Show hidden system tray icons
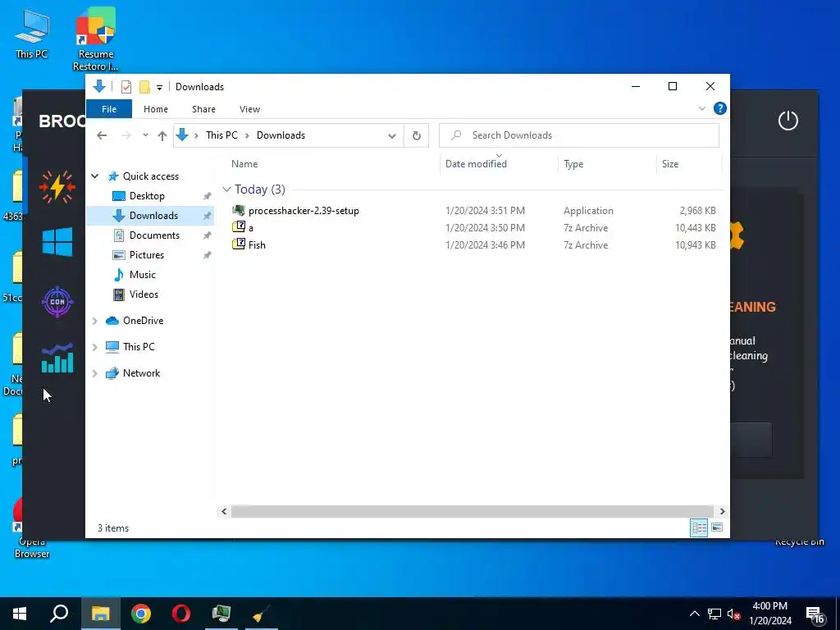840x630 pixels. [x=694, y=614]
